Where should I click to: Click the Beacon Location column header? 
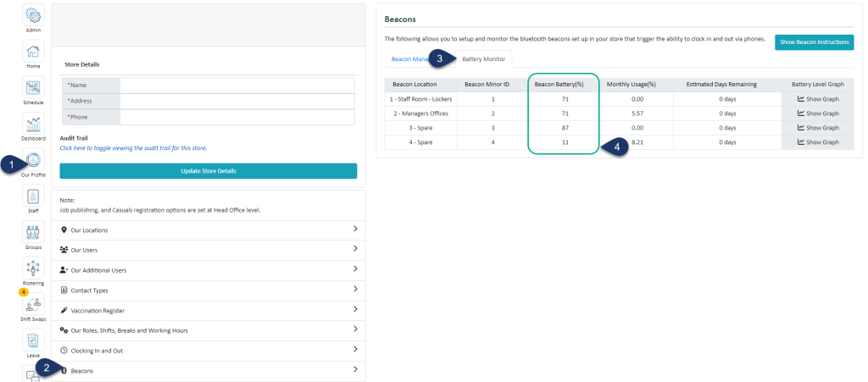click(x=415, y=85)
